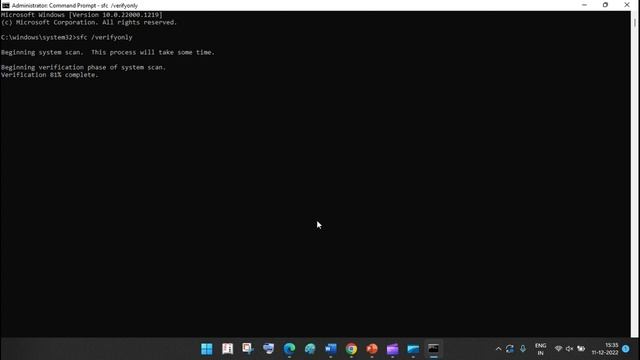Viewport: 640px width, 360px height.
Task: Open the blue window app in the taskbar
Action: pyautogui.click(x=413, y=349)
